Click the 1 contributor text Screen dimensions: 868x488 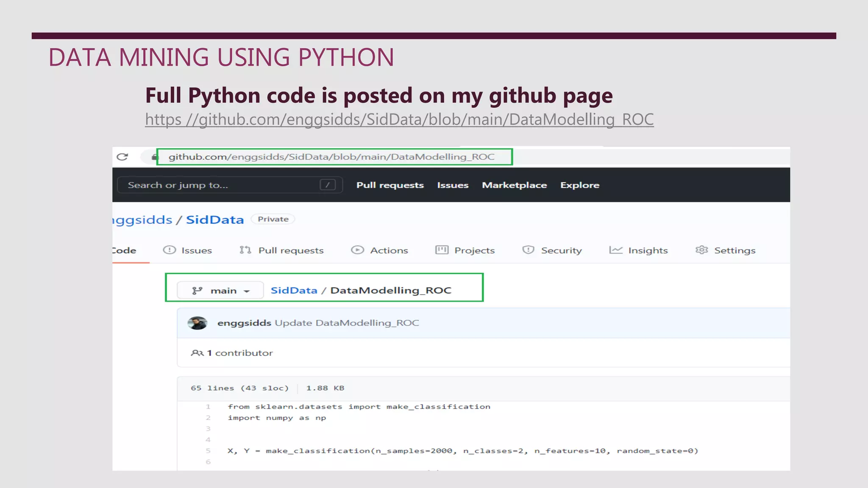pyautogui.click(x=240, y=353)
